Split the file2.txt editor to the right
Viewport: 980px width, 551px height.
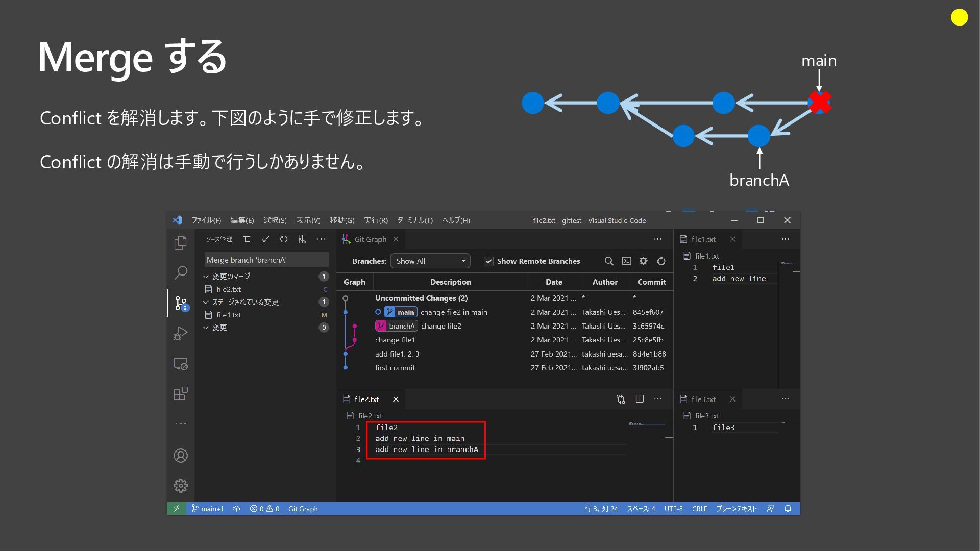coord(640,399)
